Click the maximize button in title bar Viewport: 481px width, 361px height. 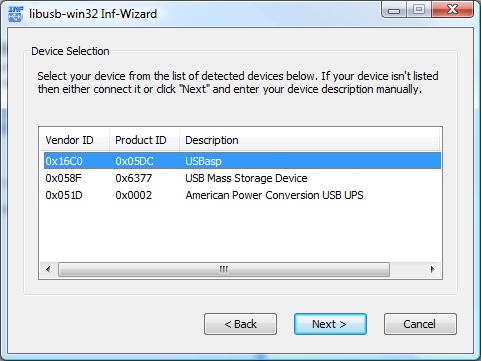click(419, 10)
